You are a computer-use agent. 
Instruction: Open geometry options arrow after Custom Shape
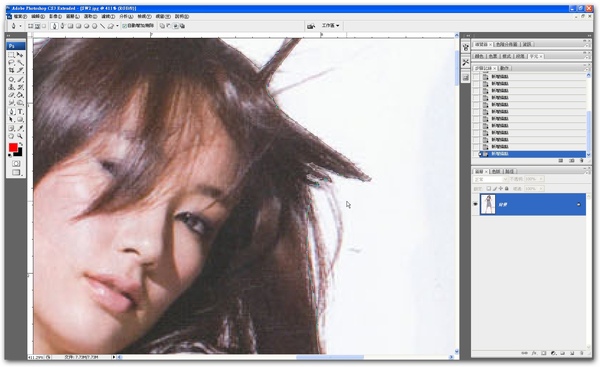pyautogui.click(x=117, y=26)
